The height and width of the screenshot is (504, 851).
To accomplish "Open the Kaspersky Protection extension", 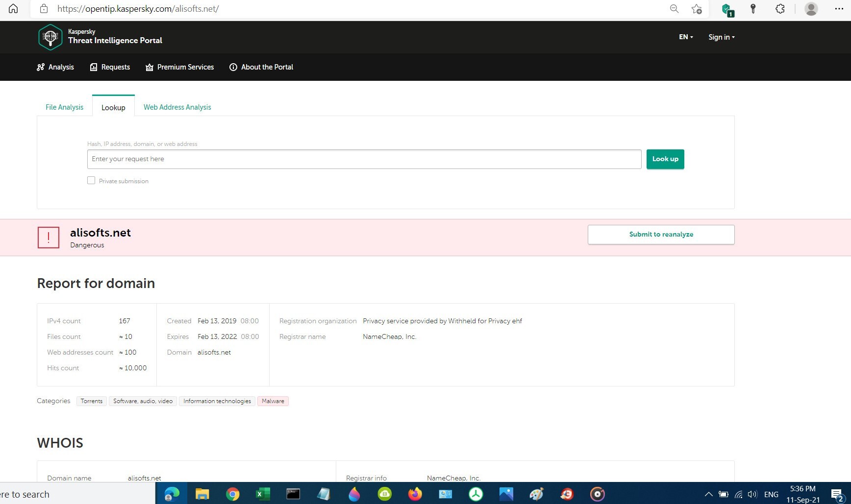I will tap(727, 9).
